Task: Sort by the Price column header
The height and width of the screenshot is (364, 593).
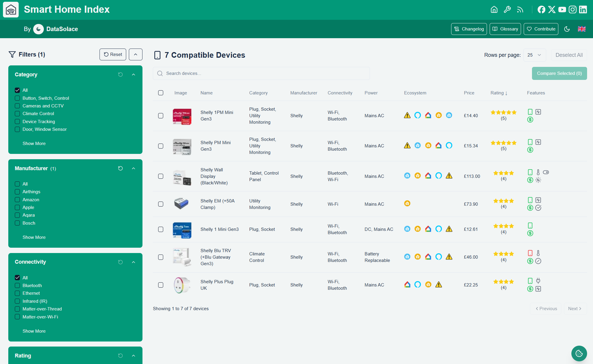Action: pyautogui.click(x=469, y=93)
